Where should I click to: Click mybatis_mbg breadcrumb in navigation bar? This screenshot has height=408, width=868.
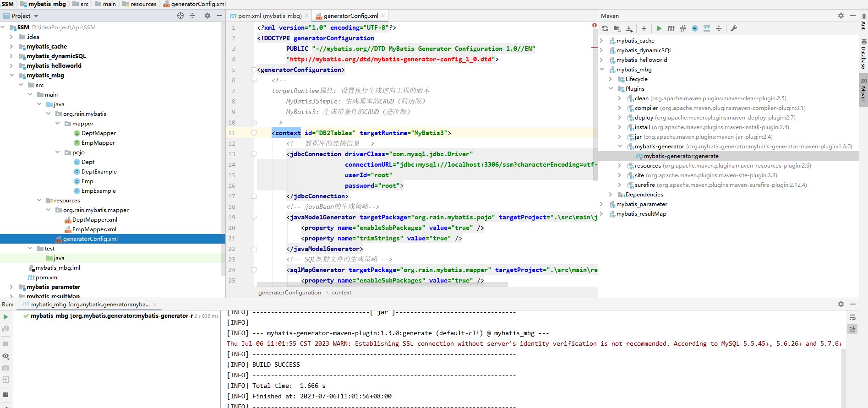click(x=47, y=4)
